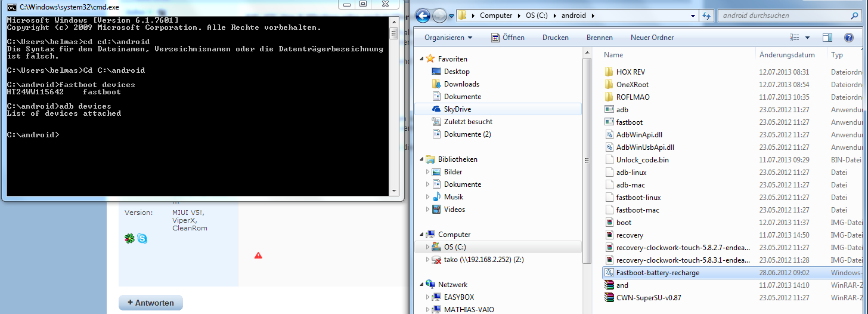Click the change view icon in Explorer toolbar
The image size is (868, 314).
click(794, 38)
